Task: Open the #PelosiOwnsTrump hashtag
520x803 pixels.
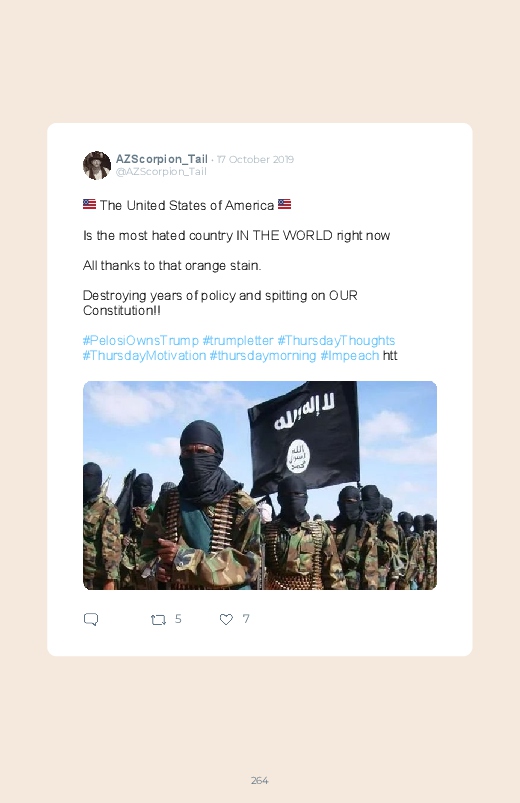Action: 140,341
